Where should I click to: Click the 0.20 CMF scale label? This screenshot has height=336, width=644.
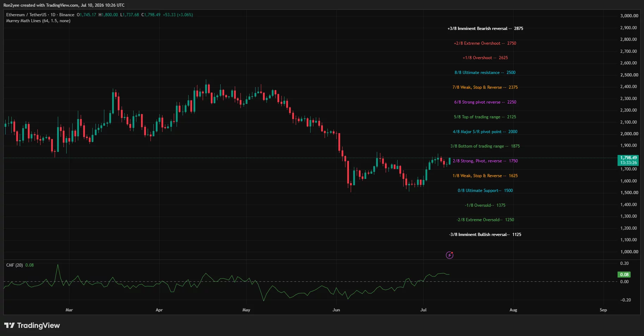click(625, 263)
